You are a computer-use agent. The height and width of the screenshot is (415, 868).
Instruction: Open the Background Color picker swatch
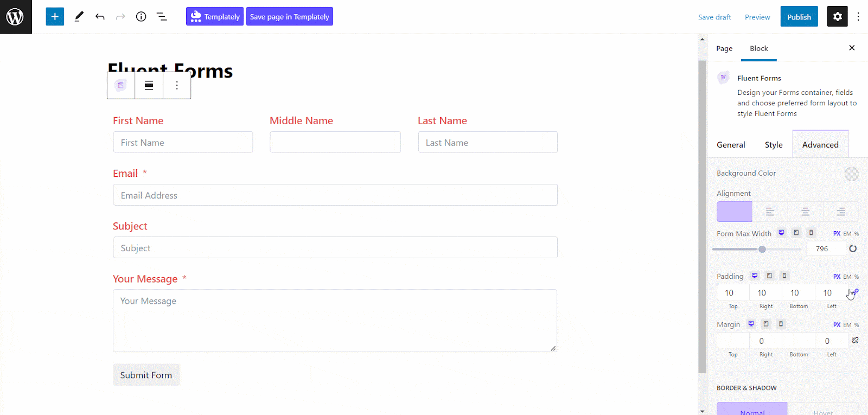[x=852, y=174]
